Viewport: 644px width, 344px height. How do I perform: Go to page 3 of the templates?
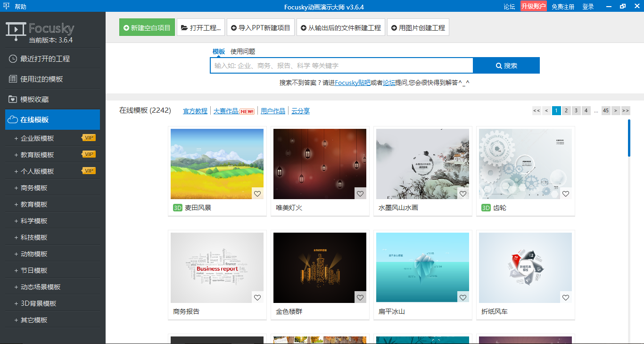tap(576, 111)
